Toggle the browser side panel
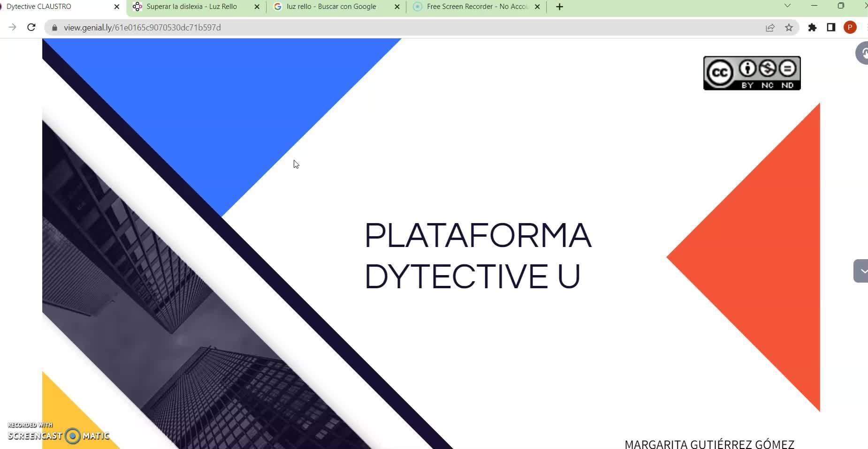The width and height of the screenshot is (868, 449). coord(831,28)
